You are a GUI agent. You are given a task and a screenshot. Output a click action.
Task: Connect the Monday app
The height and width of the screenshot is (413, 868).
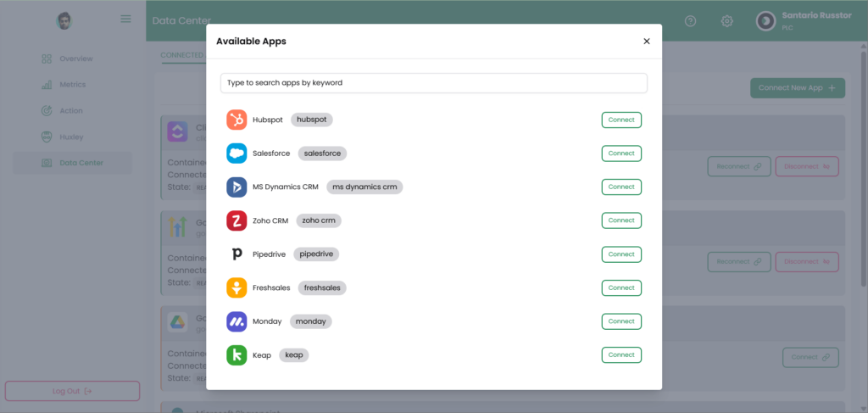click(621, 321)
